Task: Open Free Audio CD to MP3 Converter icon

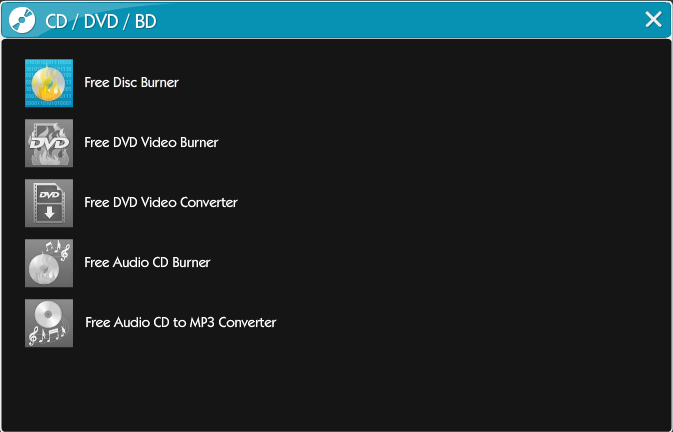Action: (x=49, y=323)
